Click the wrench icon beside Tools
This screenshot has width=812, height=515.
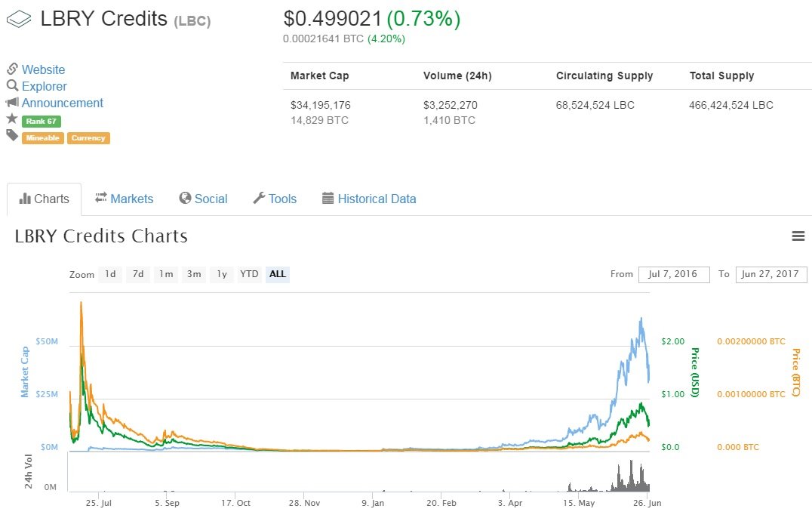[259, 198]
